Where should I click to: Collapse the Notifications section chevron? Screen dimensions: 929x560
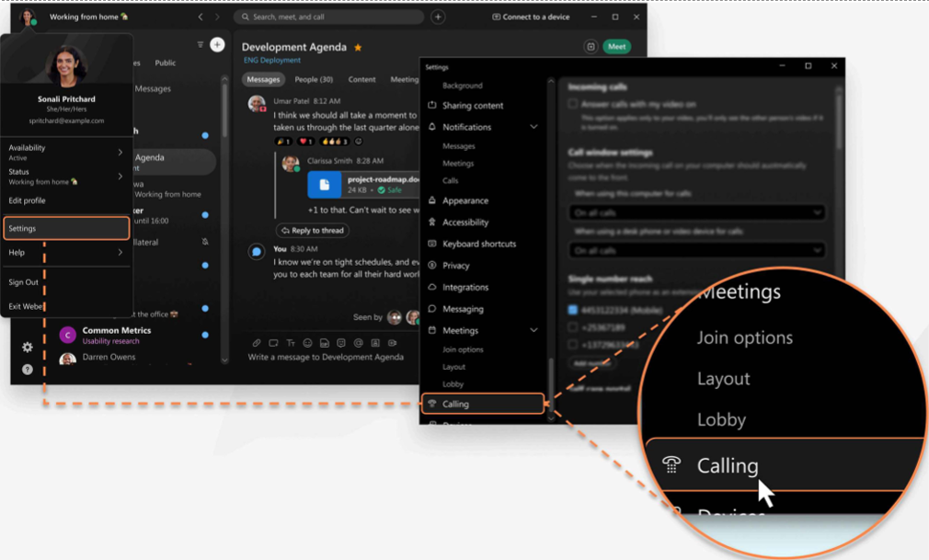tap(533, 127)
